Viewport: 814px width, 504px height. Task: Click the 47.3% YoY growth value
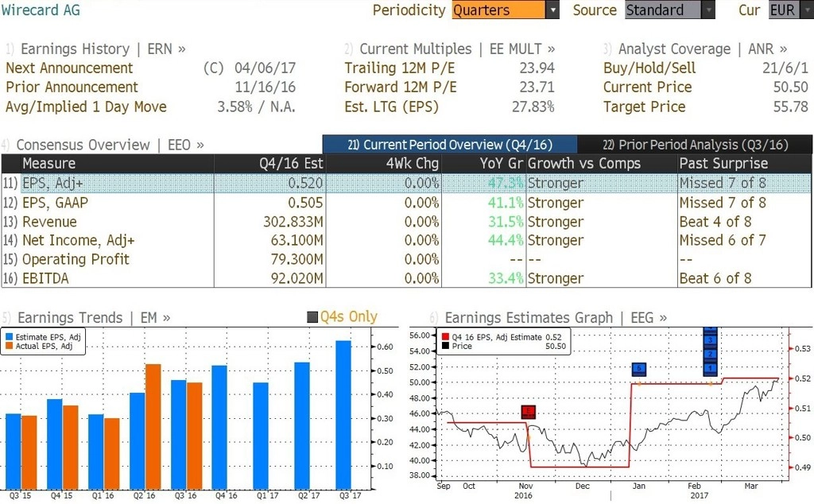(506, 183)
